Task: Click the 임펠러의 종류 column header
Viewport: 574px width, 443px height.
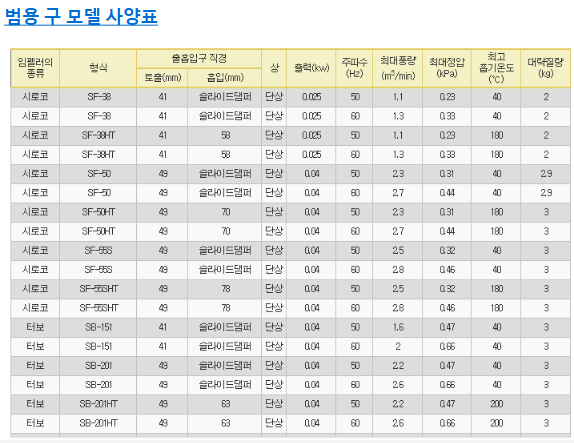Action: point(35,68)
